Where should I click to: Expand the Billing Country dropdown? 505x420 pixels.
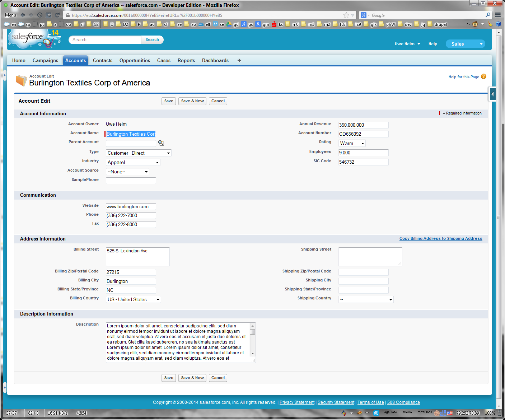point(133,300)
